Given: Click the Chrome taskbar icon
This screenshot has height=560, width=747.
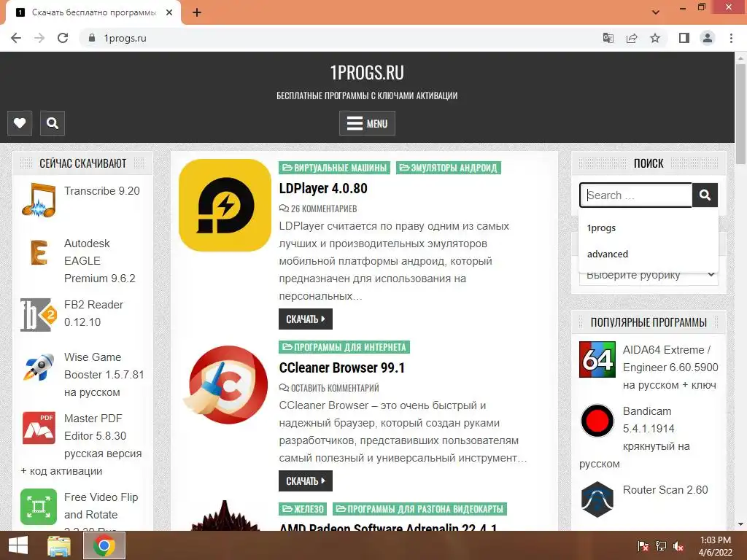Looking at the screenshot, I should (104, 545).
